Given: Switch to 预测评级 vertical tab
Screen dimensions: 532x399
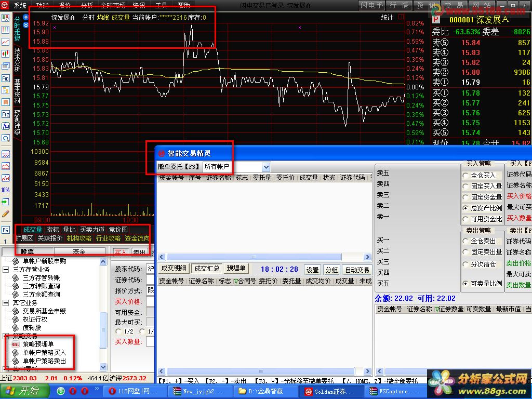Looking at the screenshot, I should (17, 123).
